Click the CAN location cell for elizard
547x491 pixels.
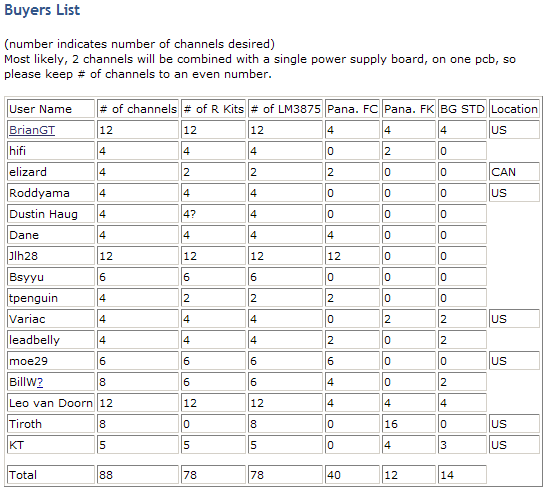click(x=514, y=172)
